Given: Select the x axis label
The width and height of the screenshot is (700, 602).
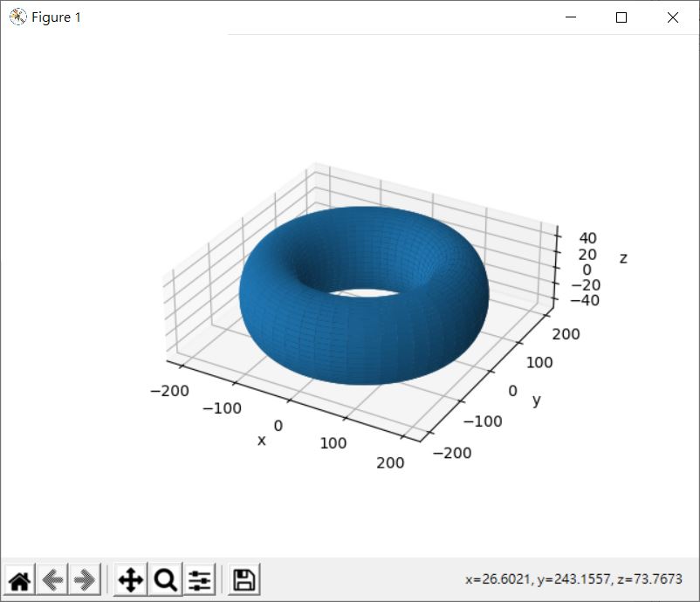Looking at the screenshot, I should [261, 441].
